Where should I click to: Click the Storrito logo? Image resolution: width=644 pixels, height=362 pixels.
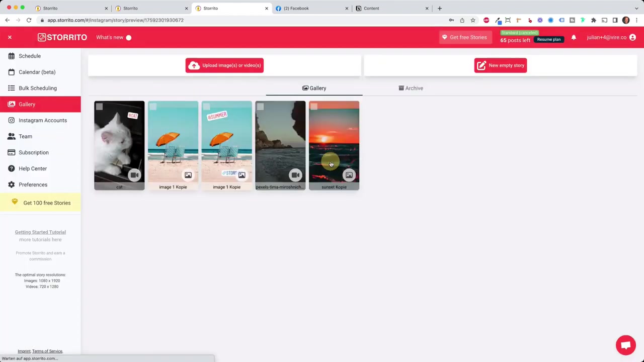[62, 37]
